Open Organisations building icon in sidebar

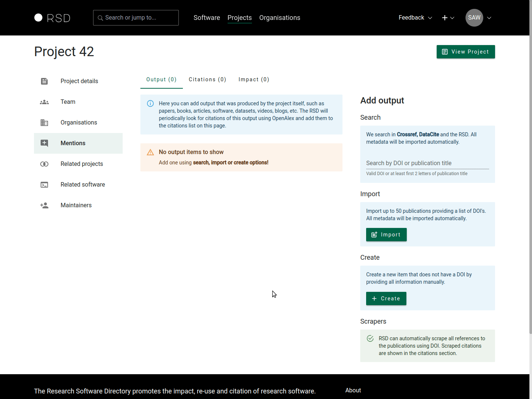point(44,123)
